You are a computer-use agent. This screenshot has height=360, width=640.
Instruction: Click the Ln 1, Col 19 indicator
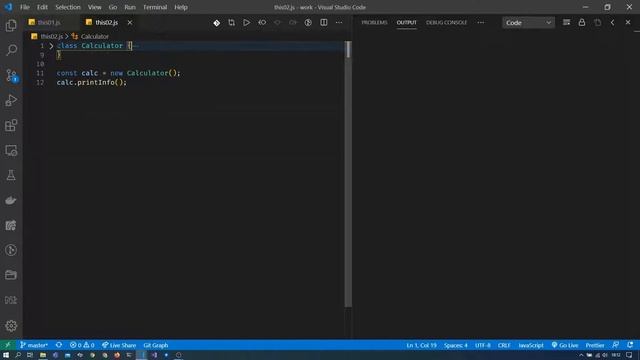pyautogui.click(x=421, y=345)
